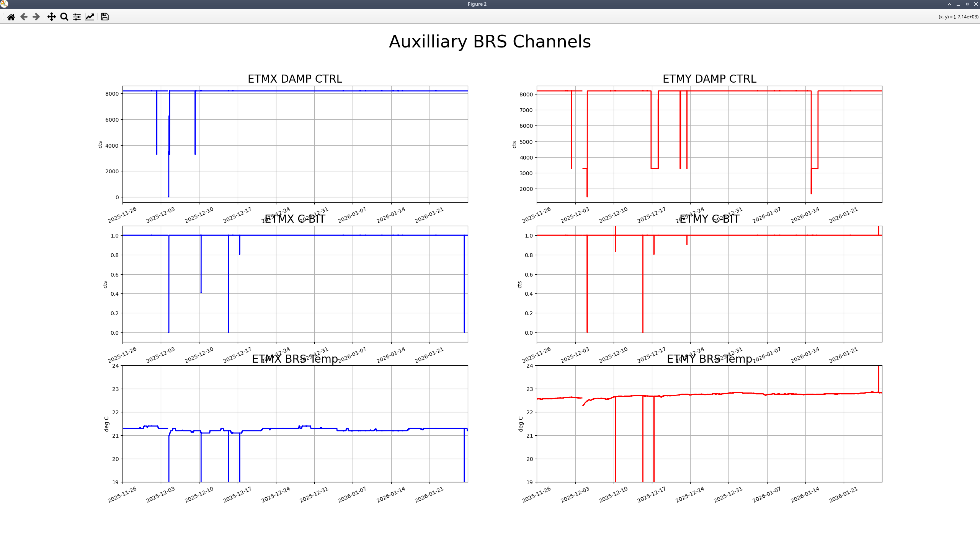
Task: Toggle the Pan axes tool
Action: click(51, 17)
